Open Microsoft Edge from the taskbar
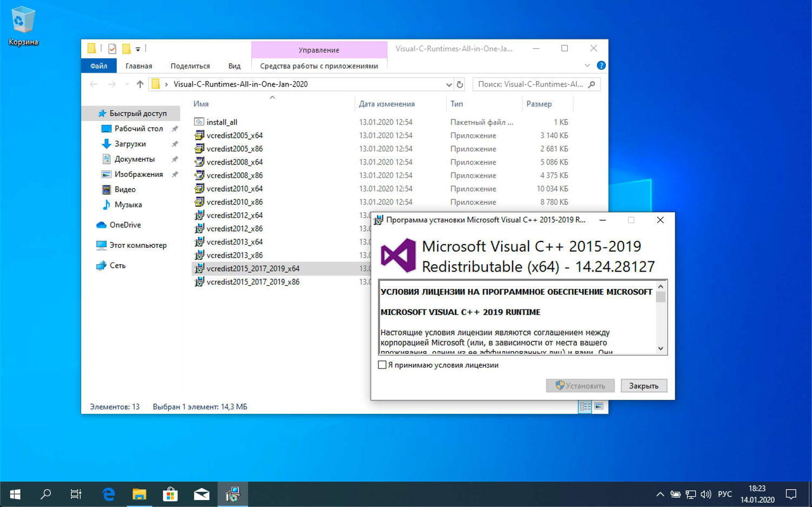The image size is (812, 507). click(108, 494)
